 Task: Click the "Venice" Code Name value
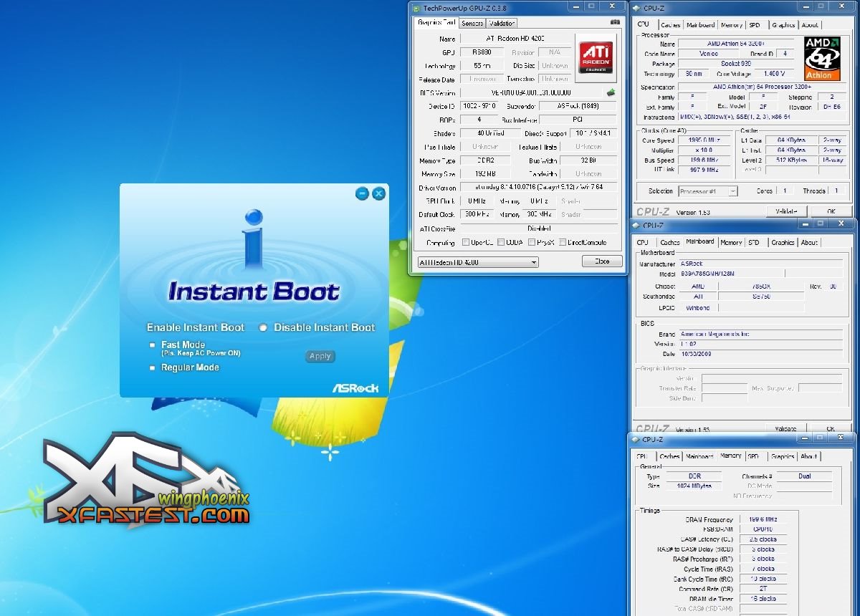coord(708,54)
